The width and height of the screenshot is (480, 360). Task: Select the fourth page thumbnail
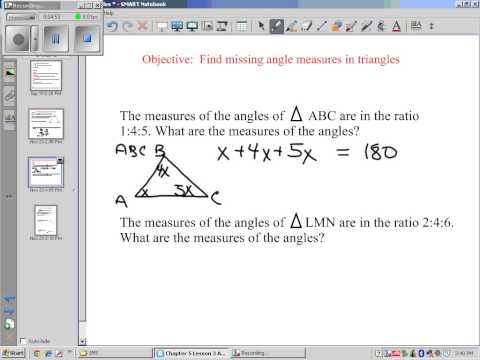coord(46,221)
